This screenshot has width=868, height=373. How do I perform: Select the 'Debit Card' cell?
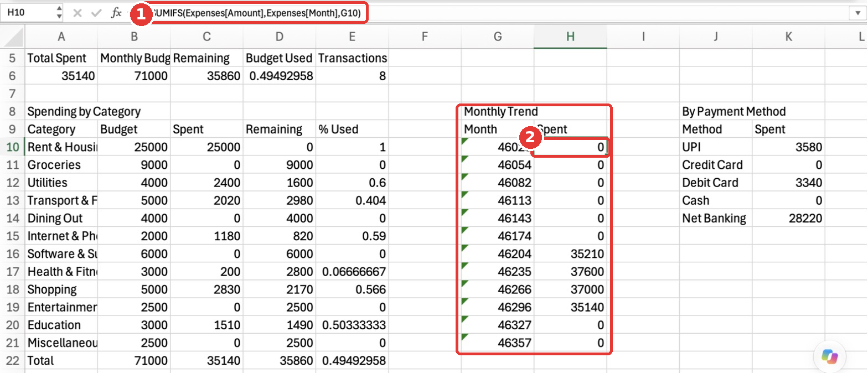[716, 182]
